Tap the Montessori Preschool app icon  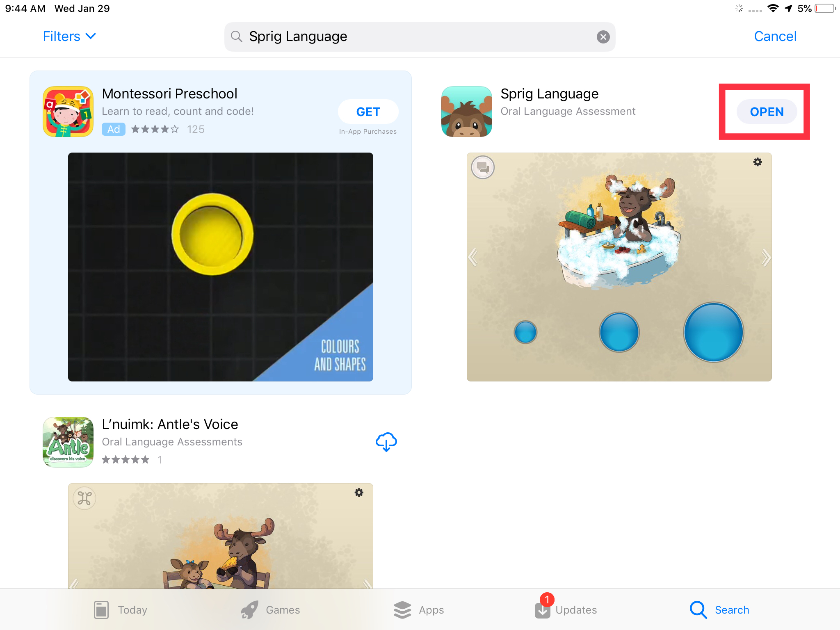click(x=68, y=112)
